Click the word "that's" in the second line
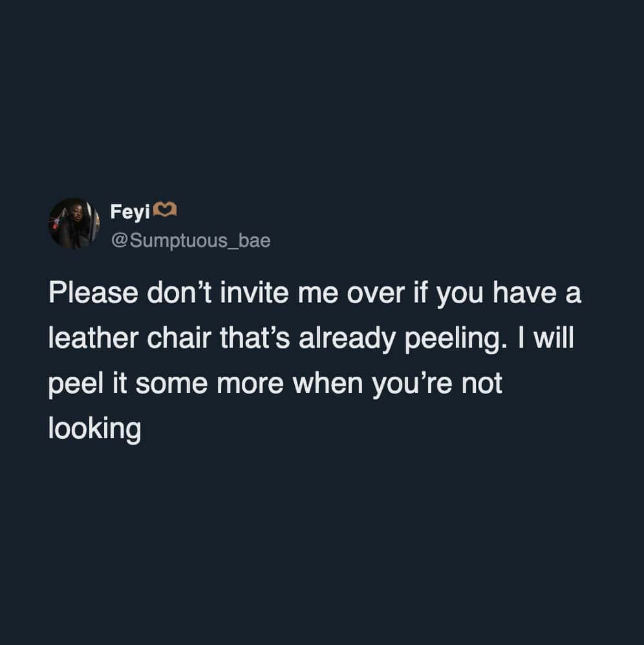The height and width of the screenshot is (645, 644). coord(255,338)
